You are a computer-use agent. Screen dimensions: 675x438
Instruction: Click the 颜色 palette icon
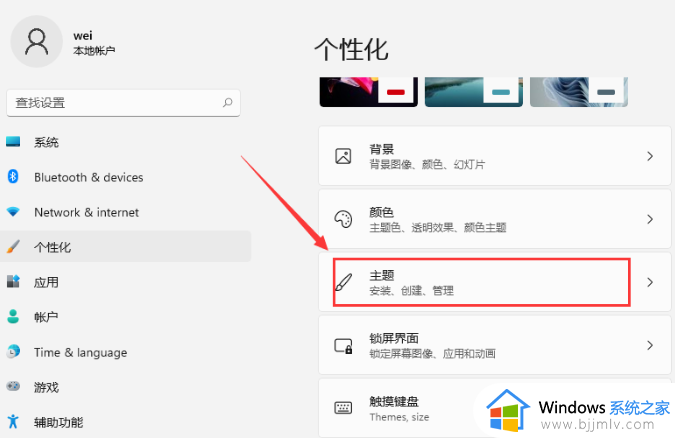(x=343, y=219)
